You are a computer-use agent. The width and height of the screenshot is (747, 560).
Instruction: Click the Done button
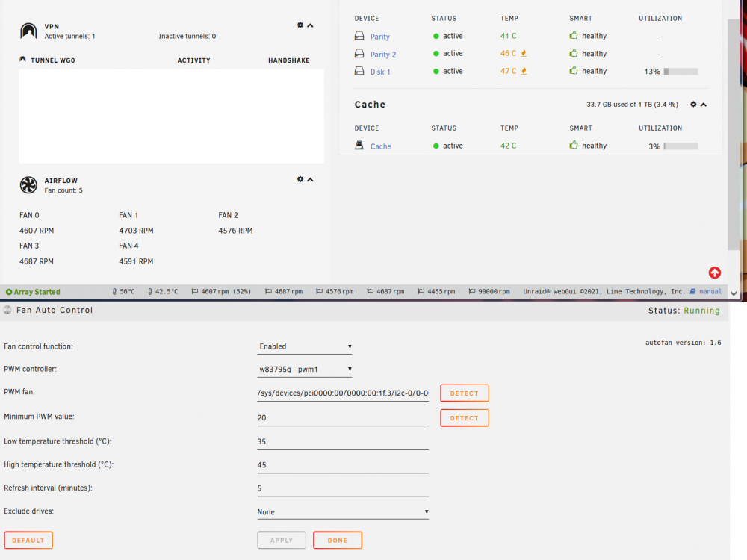(x=338, y=541)
